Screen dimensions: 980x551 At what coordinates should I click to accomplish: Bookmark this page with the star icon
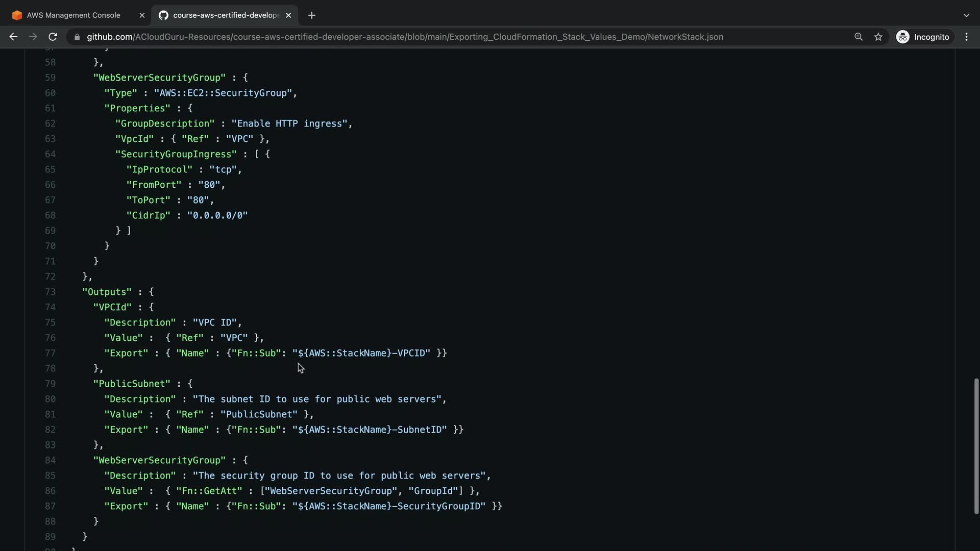pyautogui.click(x=878, y=37)
